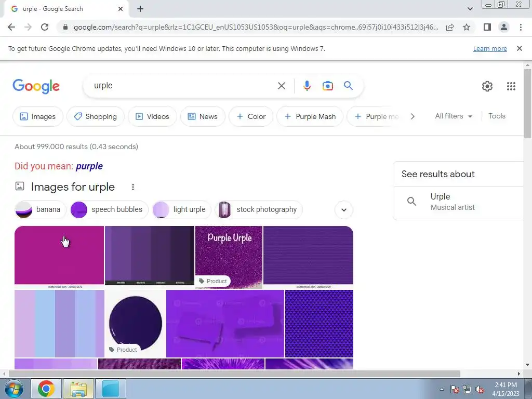Go back to the previous page
532x399 pixels.
[x=11, y=27]
